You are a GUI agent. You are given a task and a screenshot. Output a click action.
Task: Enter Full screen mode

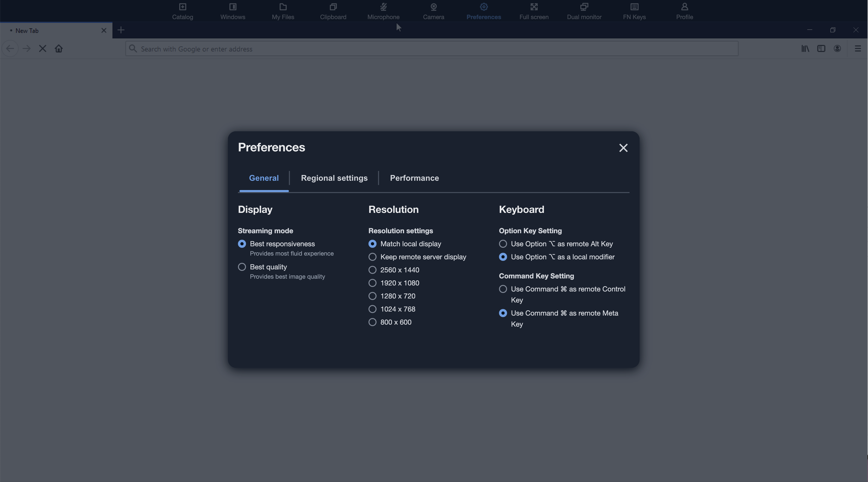click(534, 11)
